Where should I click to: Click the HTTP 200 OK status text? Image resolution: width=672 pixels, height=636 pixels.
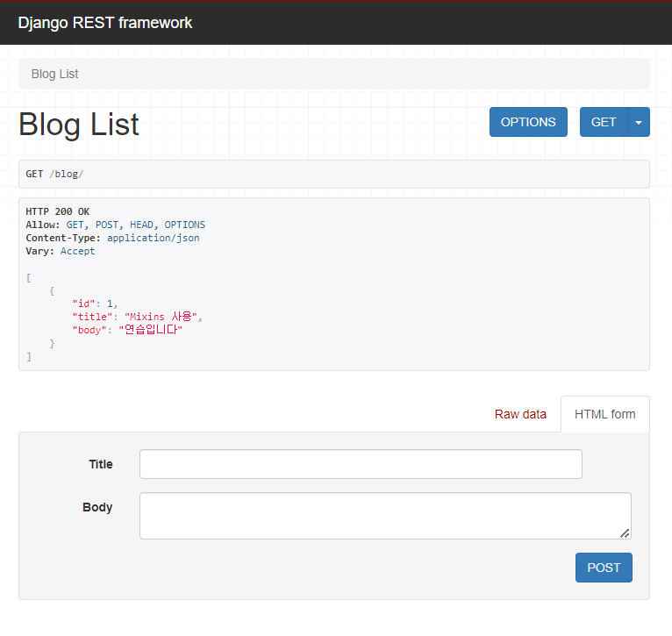click(57, 211)
